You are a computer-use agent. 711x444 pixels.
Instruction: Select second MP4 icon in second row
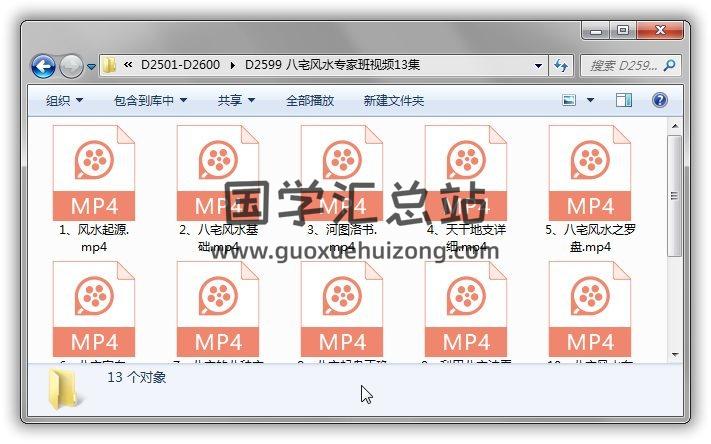pos(218,309)
